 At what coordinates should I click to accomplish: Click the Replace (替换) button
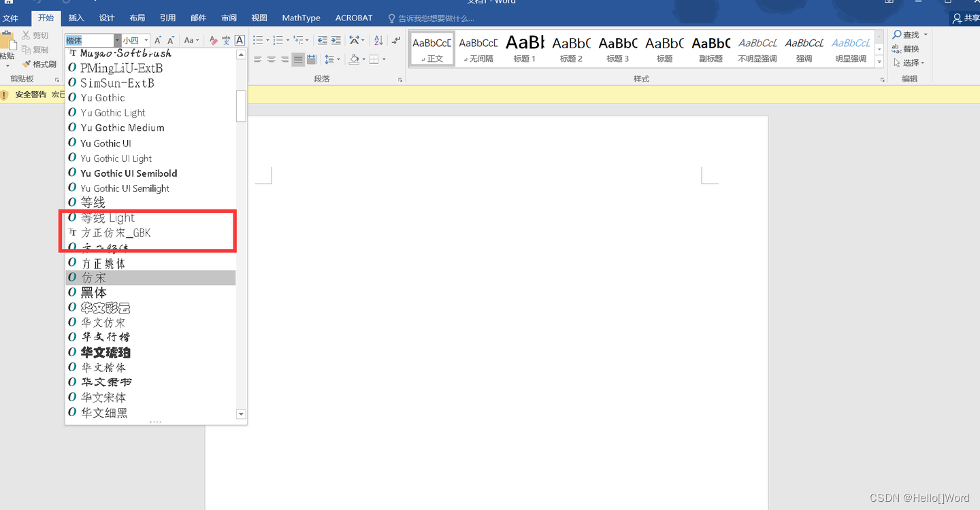(906, 49)
